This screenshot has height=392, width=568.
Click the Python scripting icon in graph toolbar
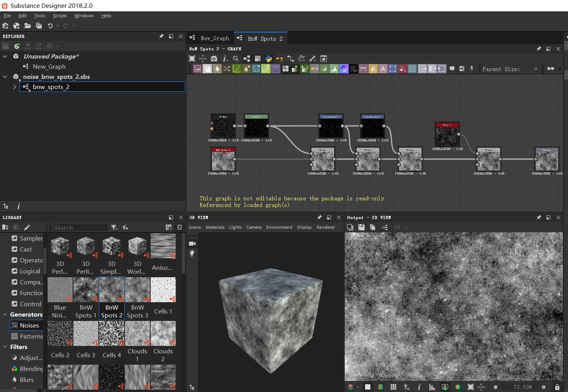point(269,59)
